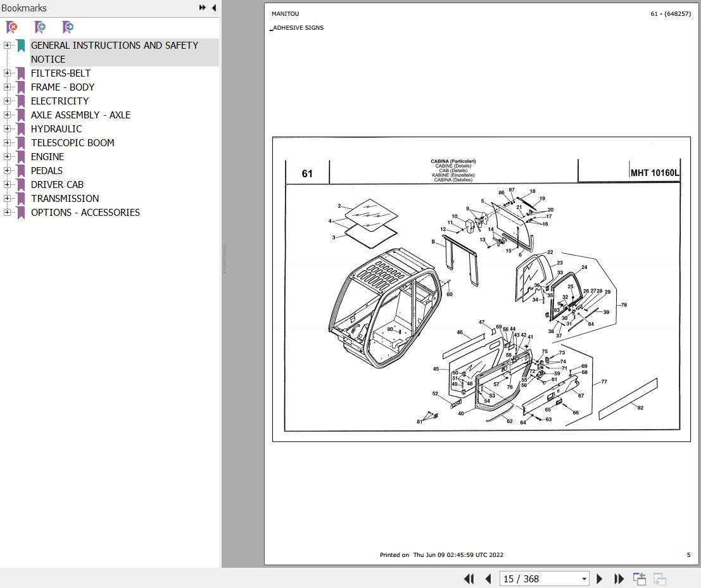Open the page number dropdown
Image resolution: width=701 pixels, height=588 pixels.
[x=584, y=579]
